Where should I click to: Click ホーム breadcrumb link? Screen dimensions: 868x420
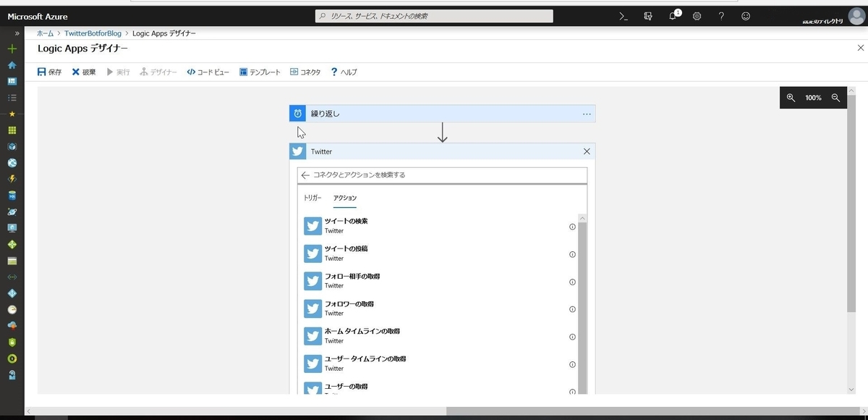pyautogui.click(x=45, y=33)
